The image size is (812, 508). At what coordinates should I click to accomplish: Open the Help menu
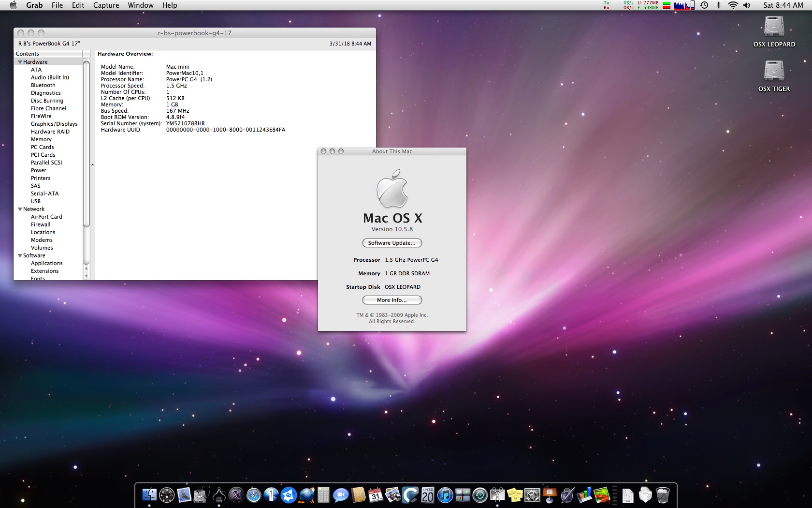point(170,5)
